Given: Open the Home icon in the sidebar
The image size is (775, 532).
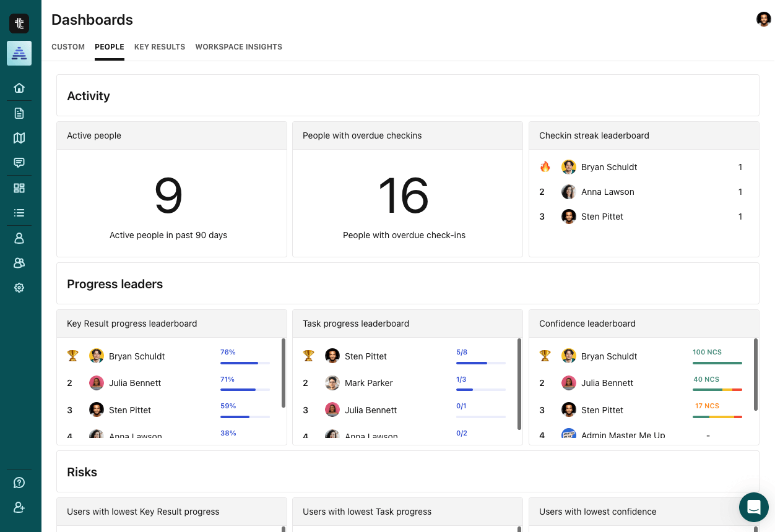Looking at the screenshot, I should 19,88.
